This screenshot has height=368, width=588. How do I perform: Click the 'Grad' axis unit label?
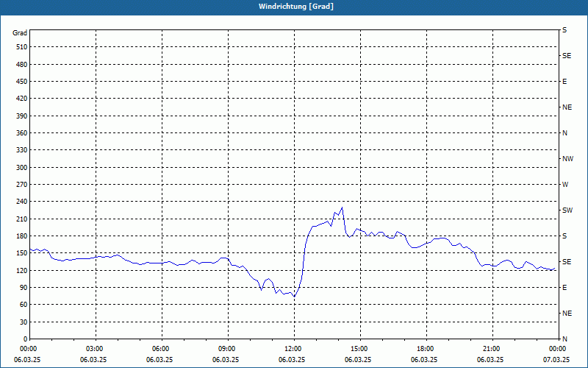[x=20, y=33]
